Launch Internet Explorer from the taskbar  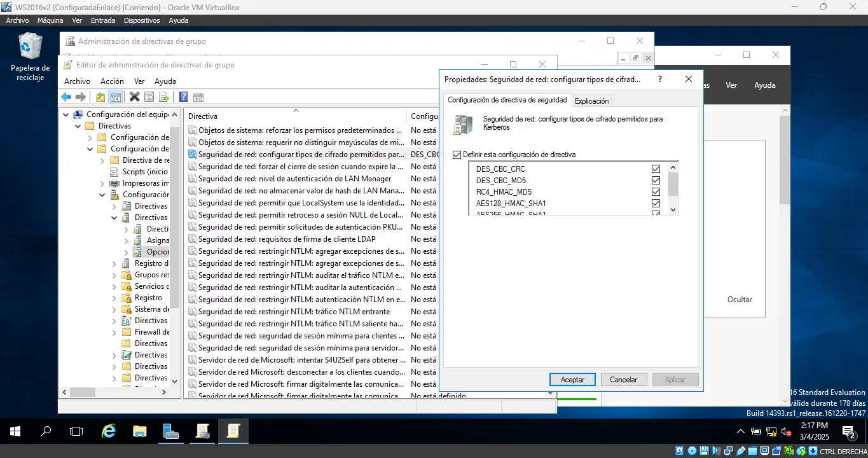(109, 431)
